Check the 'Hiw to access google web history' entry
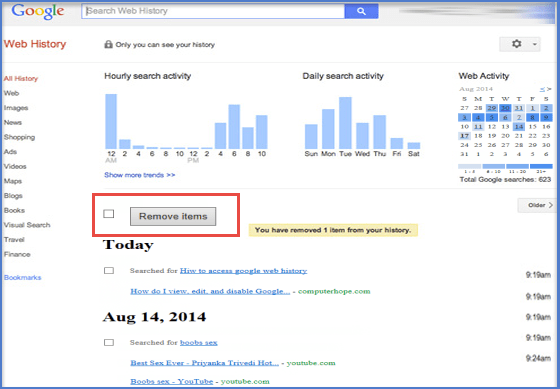This screenshot has height=389, width=560. click(x=109, y=270)
